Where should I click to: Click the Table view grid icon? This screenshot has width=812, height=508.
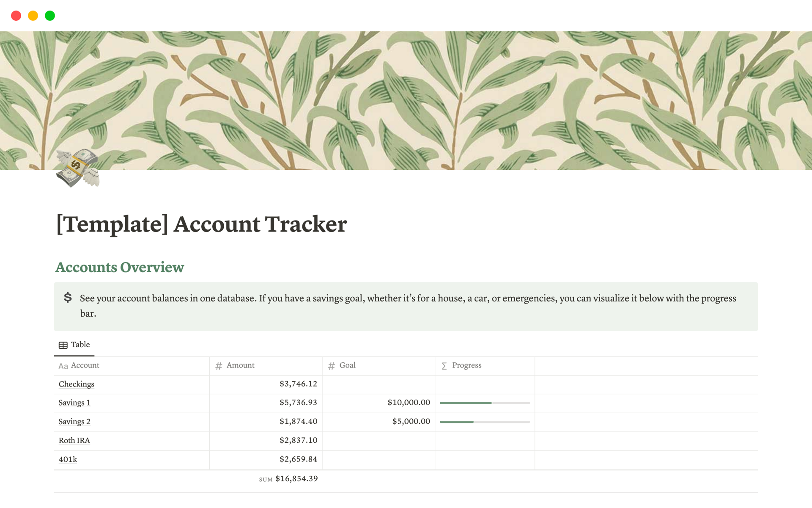[x=63, y=345]
